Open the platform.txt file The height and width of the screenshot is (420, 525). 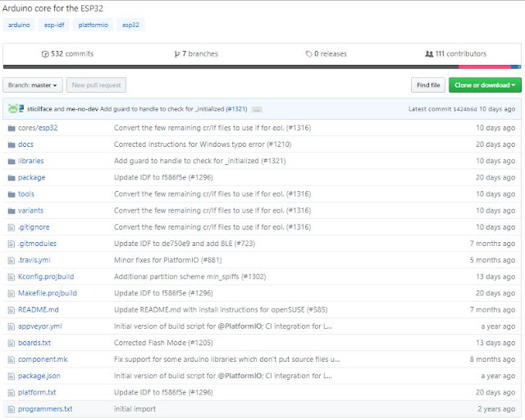[37, 393]
